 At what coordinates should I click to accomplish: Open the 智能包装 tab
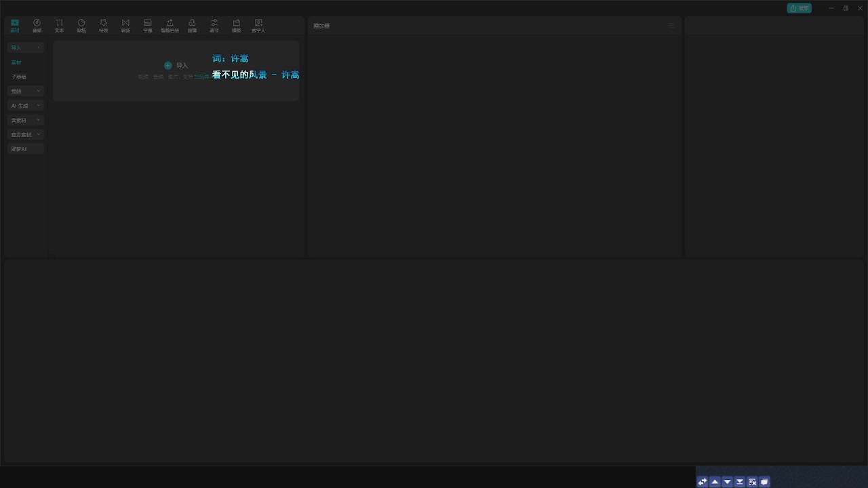(x=170, y=26)
